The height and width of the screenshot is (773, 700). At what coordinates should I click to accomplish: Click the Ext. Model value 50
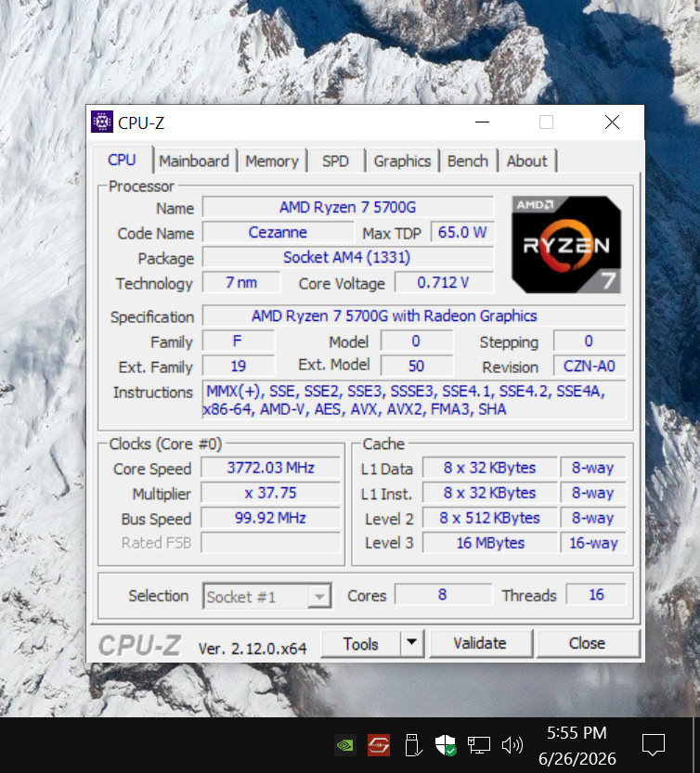tap(416, 366)
